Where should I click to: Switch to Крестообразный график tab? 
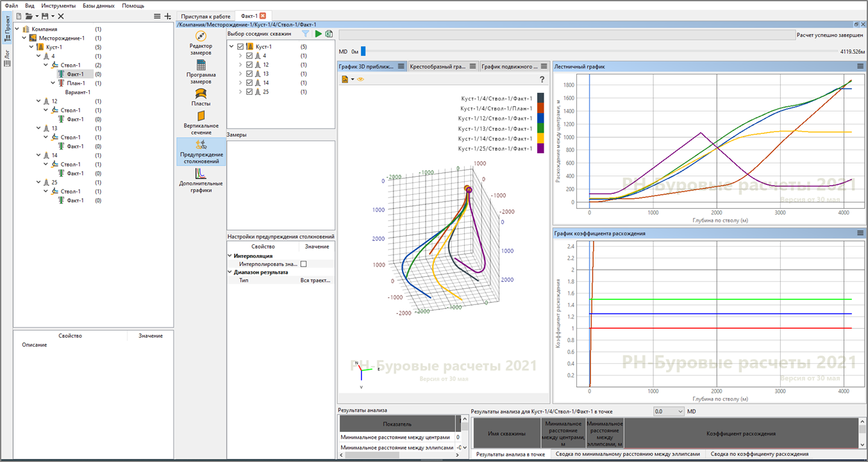pyautogui.click(x=438, y=66)
